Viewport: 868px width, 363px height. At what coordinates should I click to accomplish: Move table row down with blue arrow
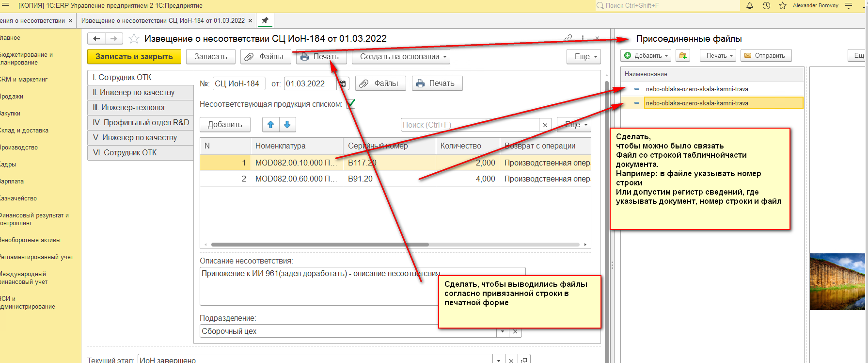pyautogui.click(x=287, y=125)
